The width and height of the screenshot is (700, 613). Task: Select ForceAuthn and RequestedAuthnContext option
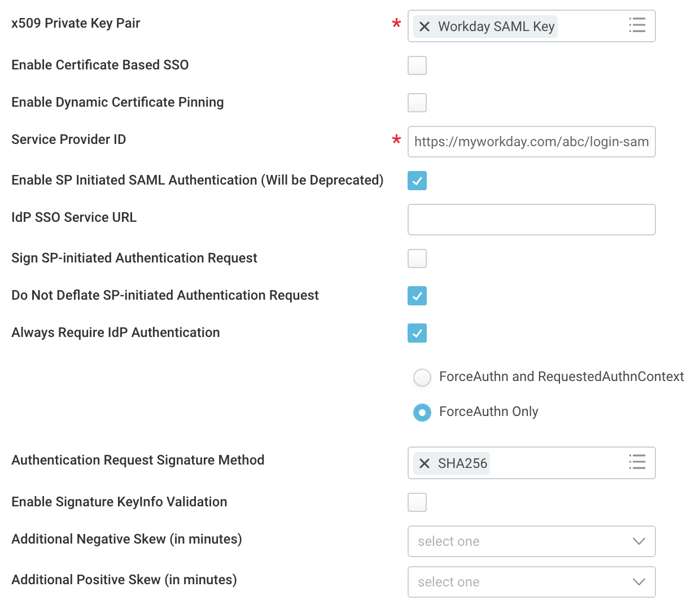[422, 378]
